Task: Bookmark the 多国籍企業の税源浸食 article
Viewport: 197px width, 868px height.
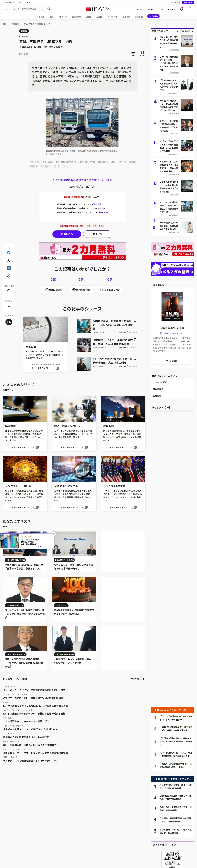Action: tap(135, 321)
